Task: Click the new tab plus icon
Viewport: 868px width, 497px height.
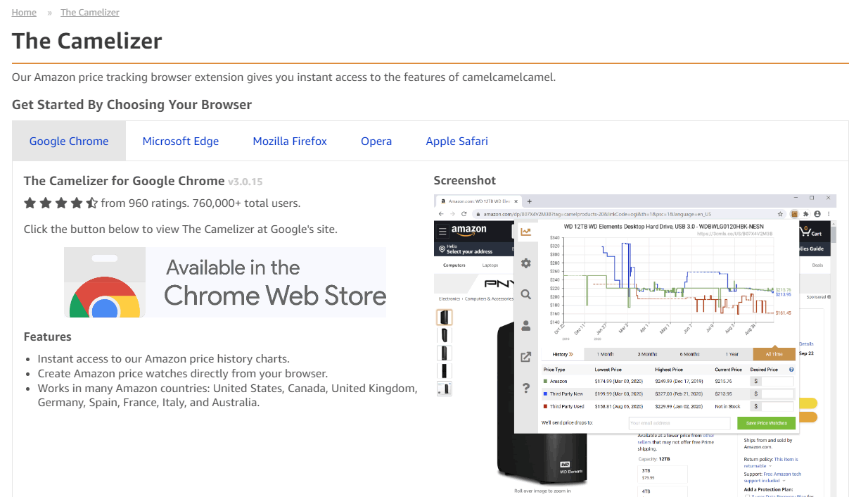Action: (530, 201)
